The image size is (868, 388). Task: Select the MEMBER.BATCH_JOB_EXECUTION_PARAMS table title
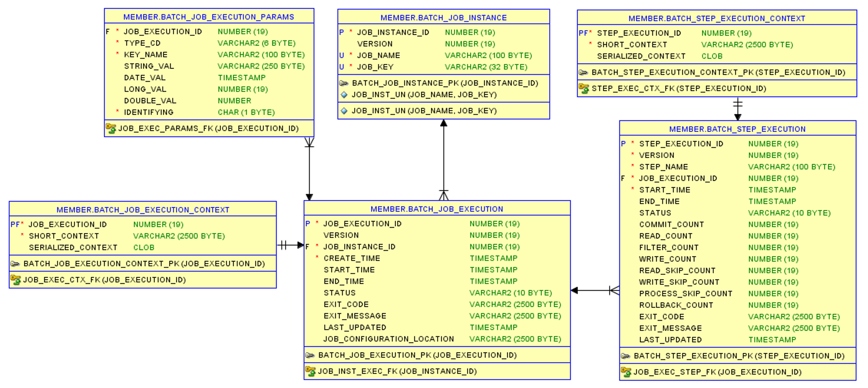pyautogui.click(x=209, y=16)
